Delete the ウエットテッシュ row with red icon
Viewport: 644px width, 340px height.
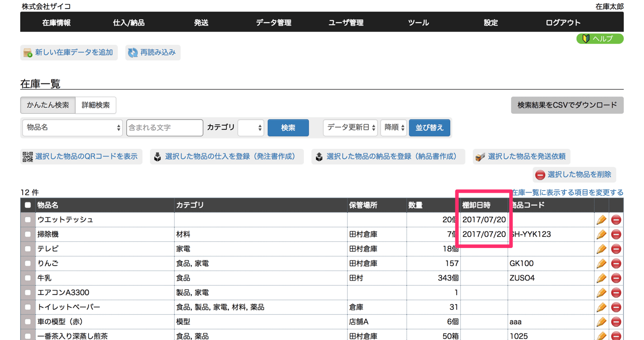coord(616,220)
